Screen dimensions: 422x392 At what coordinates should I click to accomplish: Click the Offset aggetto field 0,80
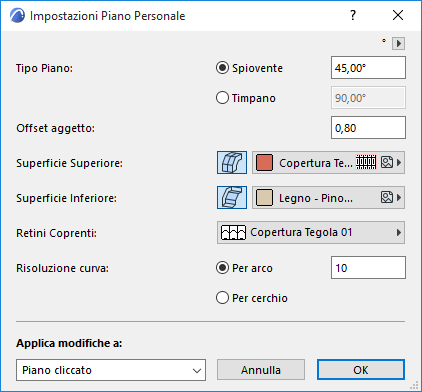[x=368, y=128]
